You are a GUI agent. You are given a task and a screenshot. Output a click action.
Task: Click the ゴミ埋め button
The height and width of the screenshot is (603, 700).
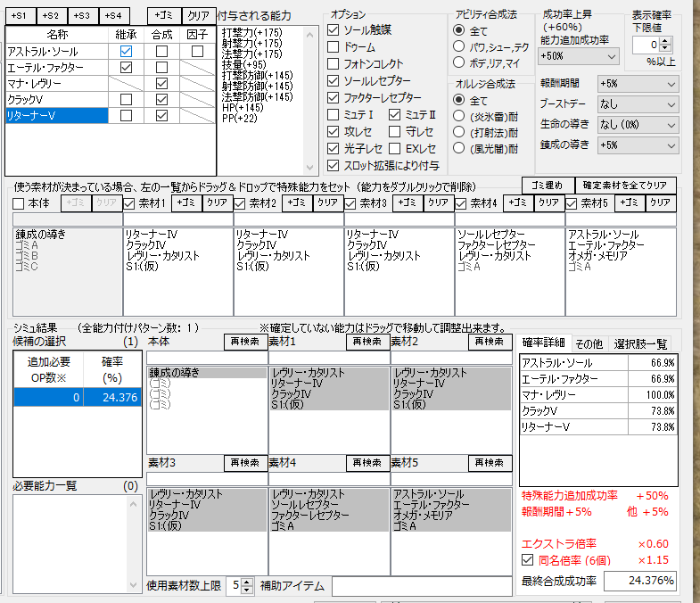548,186
